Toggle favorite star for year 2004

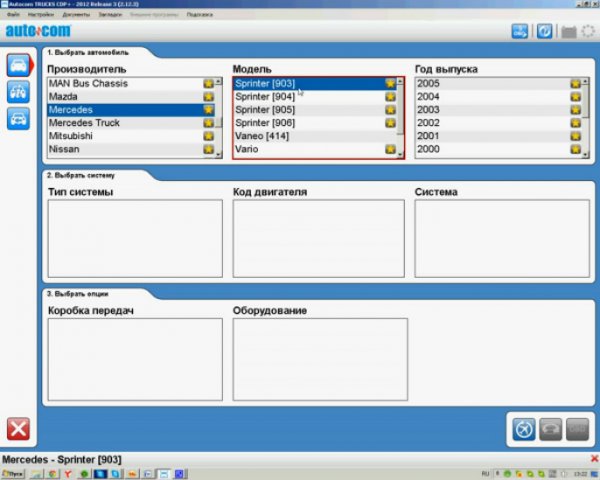point(576,96)
